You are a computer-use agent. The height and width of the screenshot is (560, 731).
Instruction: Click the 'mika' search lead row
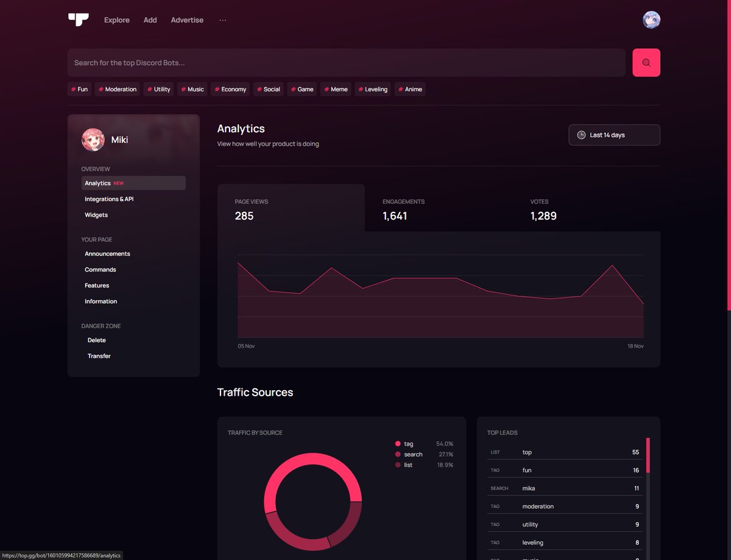pyautogui.click(x=565, y=488)
